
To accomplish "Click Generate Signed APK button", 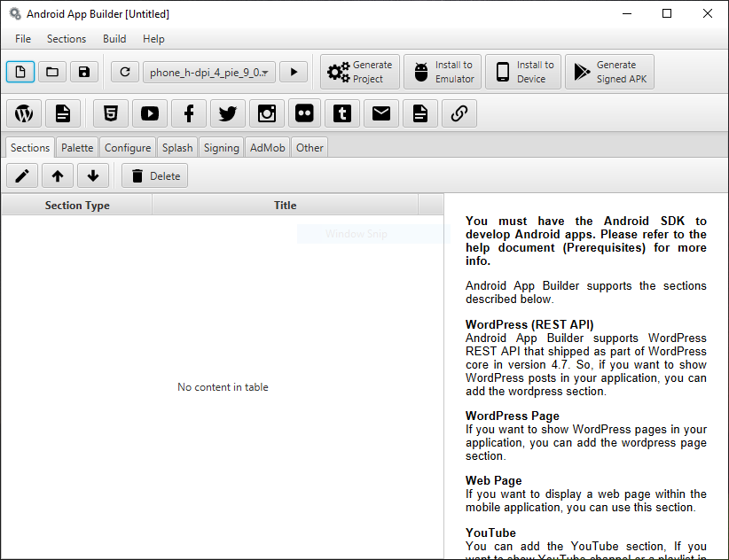I will (x=609, y=72).
